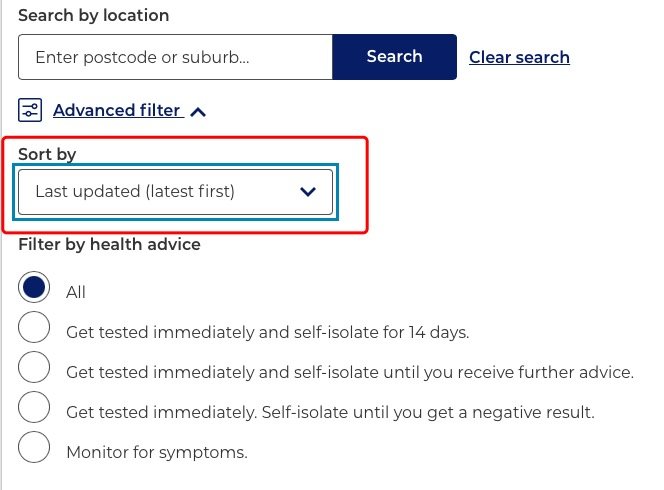Select radio circle for receive further advice option

(x=34, y=367)
